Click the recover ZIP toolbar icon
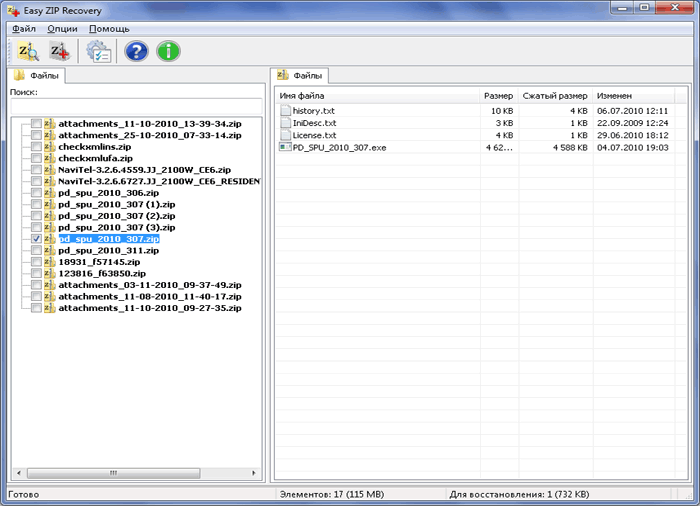This screenshot has width=700, height=506. tap(59, 51)
